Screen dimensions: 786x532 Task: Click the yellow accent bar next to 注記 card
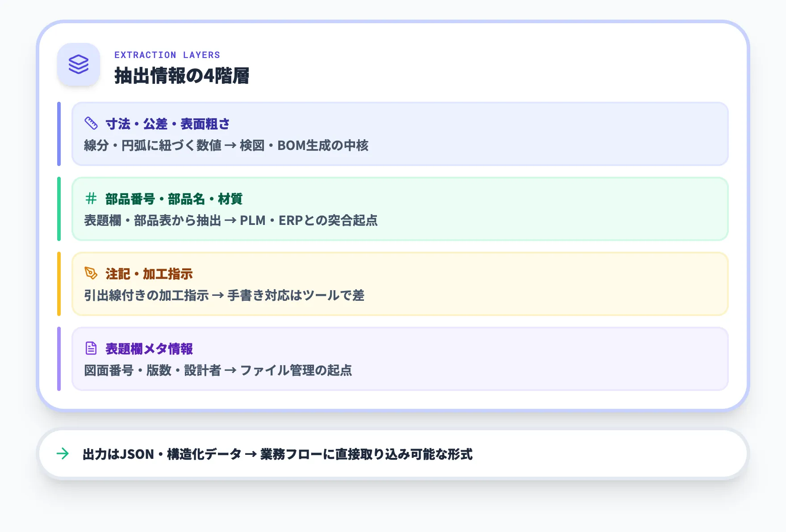(x=59, y=283)
